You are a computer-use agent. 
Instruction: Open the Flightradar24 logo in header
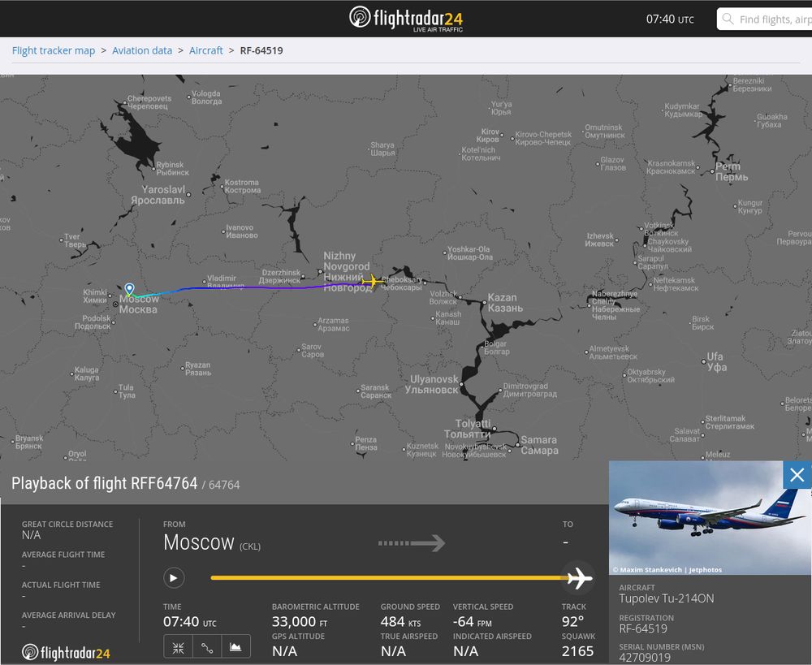click(x=406, y=19)
